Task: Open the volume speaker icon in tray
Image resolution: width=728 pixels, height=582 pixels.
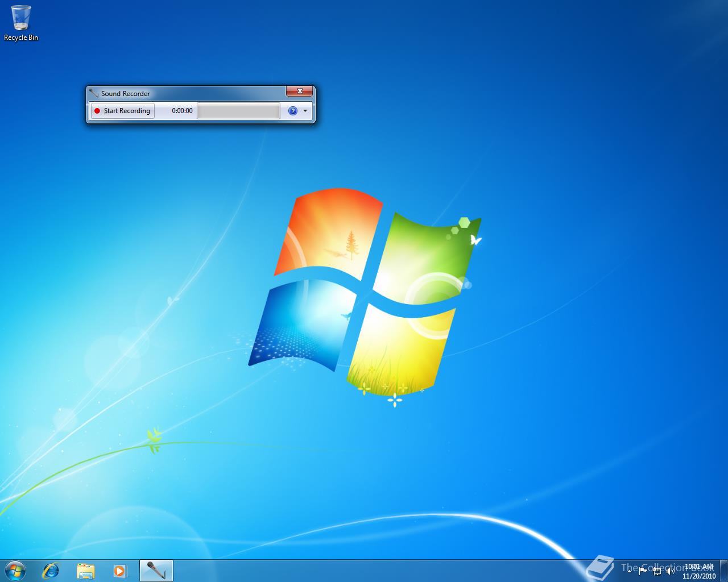Action: tap(670, 571)
